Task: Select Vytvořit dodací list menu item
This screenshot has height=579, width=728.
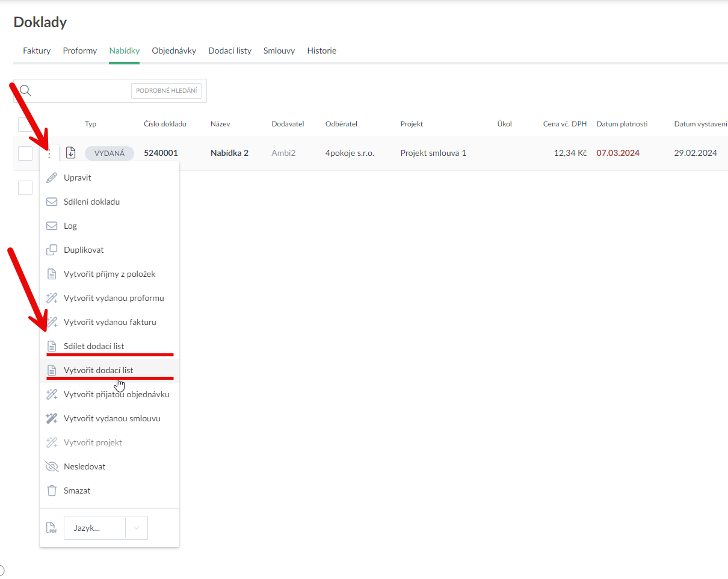Action: point(98,370)
